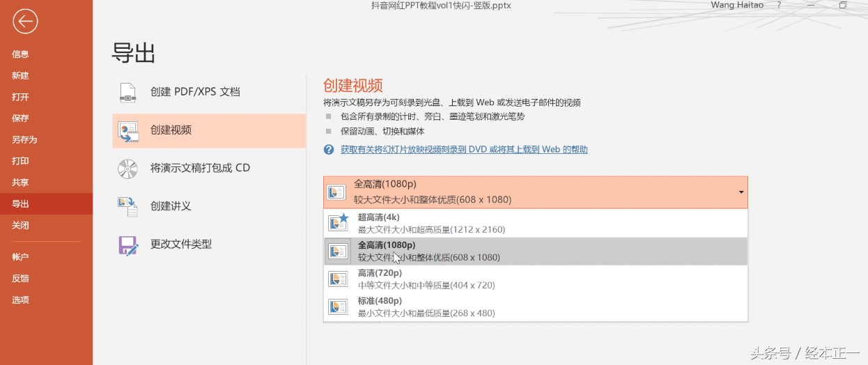Click the blue help question mark icon
This screenshot has height=365, width=868.
click(329, 150)
